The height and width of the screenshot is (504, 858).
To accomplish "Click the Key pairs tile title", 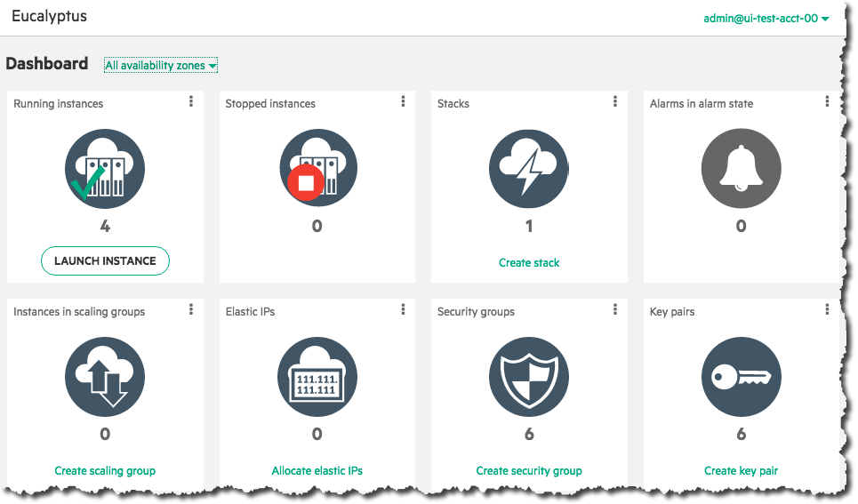I will tap(672, 312).
